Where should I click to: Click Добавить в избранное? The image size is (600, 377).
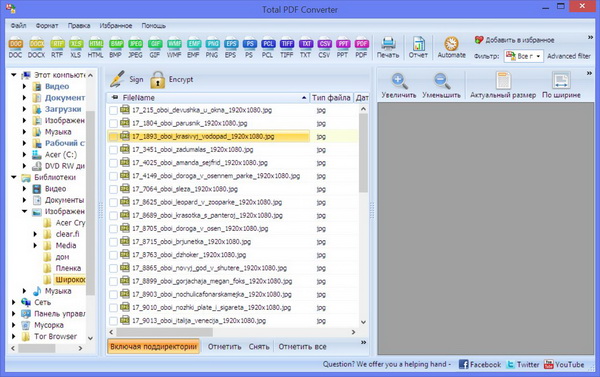pyautogui.click(x=514, y=40)
